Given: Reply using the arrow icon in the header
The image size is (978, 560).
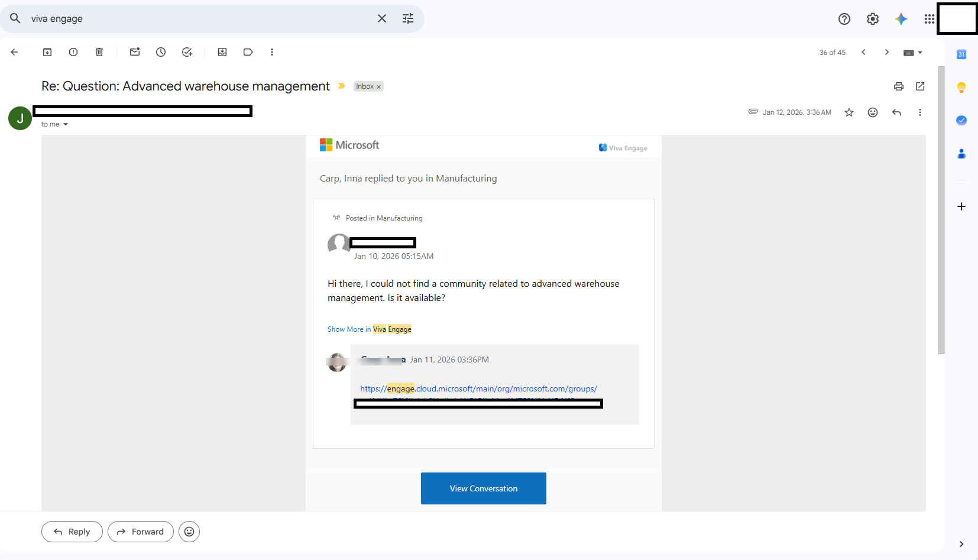Looking at the screenshot, I should [896, 112].
